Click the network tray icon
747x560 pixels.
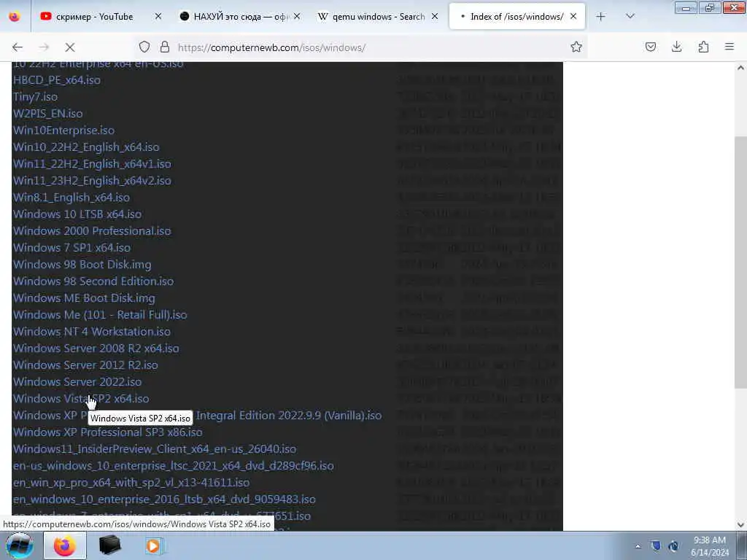click(x=673, y=546)
